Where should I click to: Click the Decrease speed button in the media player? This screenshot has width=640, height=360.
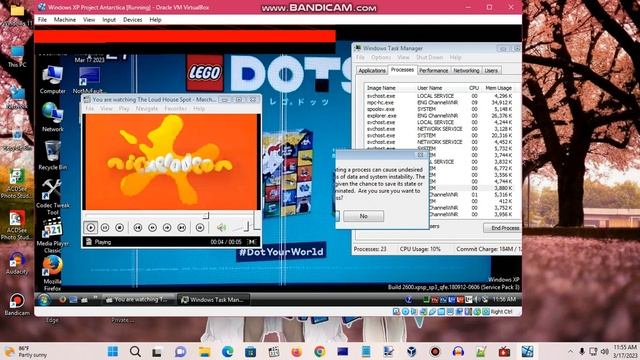coord(152,227)
